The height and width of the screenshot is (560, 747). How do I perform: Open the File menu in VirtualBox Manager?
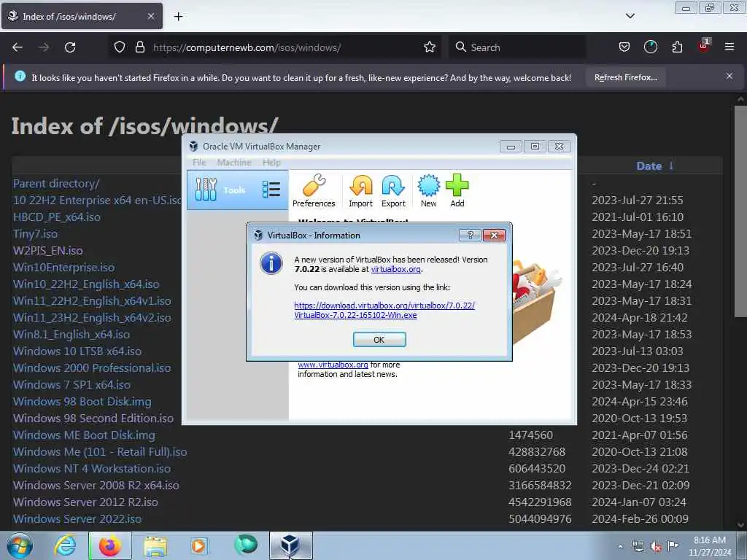pos(199,163)
